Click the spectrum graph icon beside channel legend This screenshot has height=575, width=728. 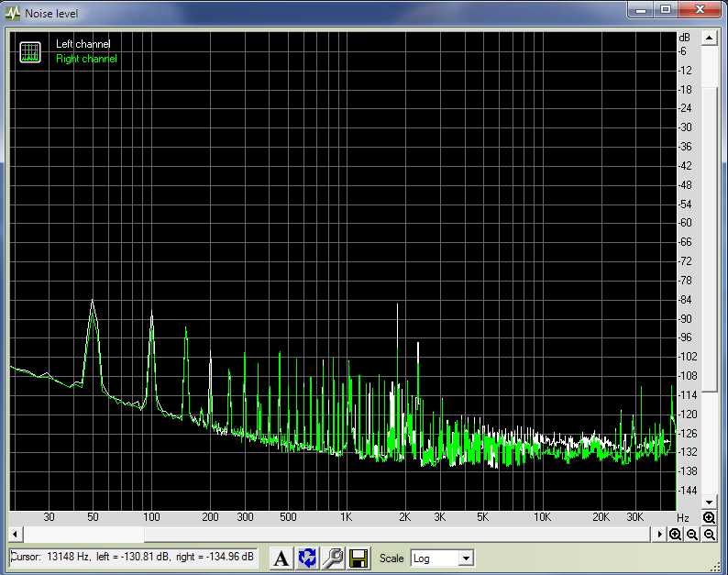30,52
